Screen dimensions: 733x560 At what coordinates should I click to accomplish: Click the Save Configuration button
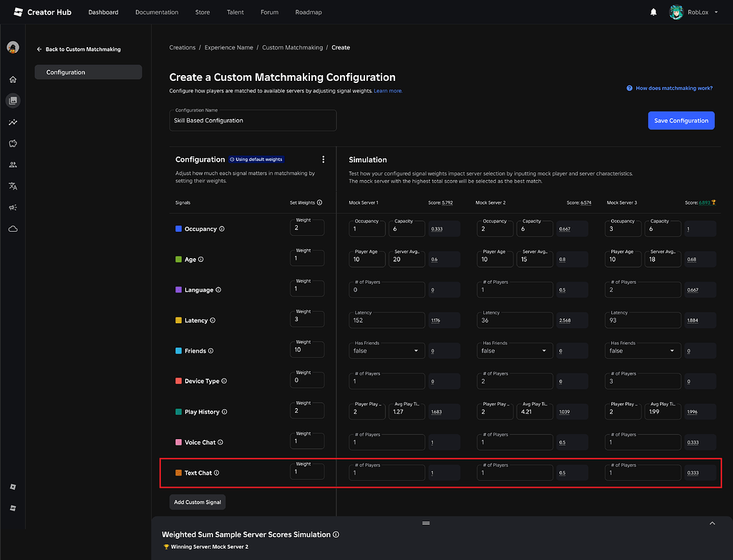(681, 120)
